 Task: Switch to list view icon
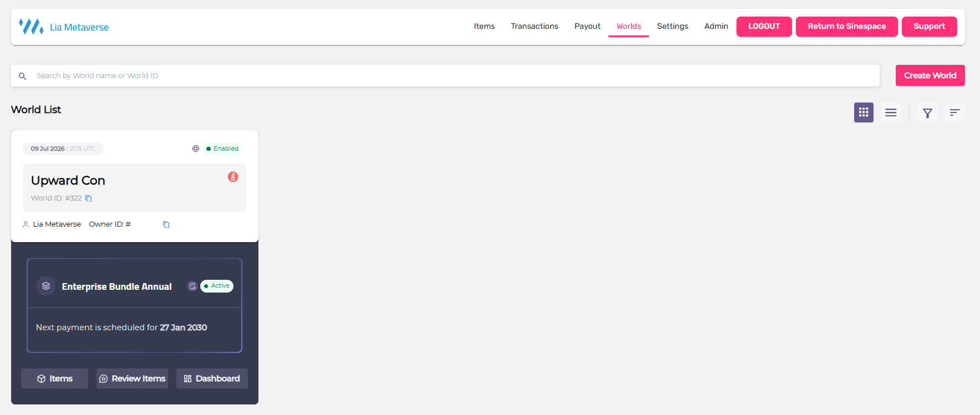pyautogui.click(x=891, y=112)
